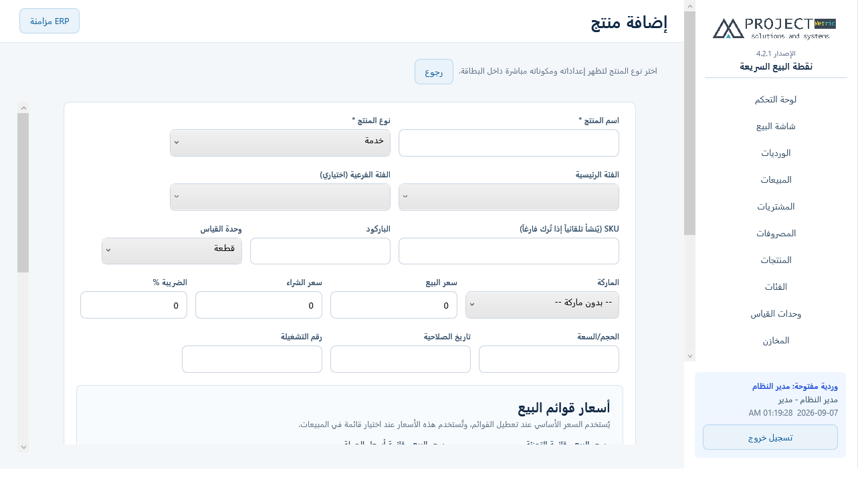868x494 pixels.
Task: Select المشتريات in the sidebar
Action: click(776, 206)
